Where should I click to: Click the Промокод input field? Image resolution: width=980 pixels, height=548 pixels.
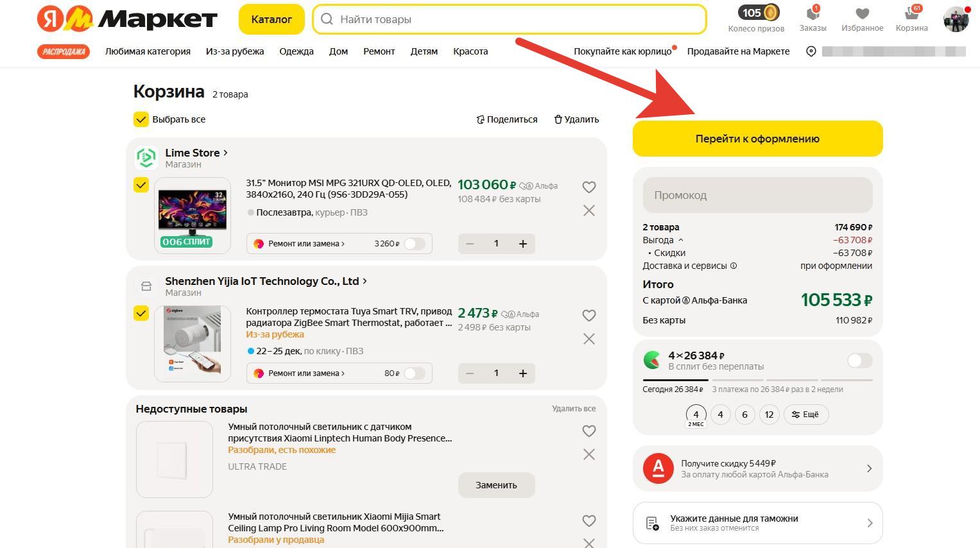point(757,195)
